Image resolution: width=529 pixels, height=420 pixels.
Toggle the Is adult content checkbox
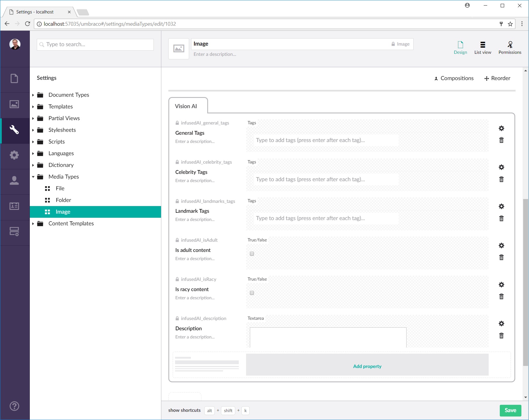252,254
